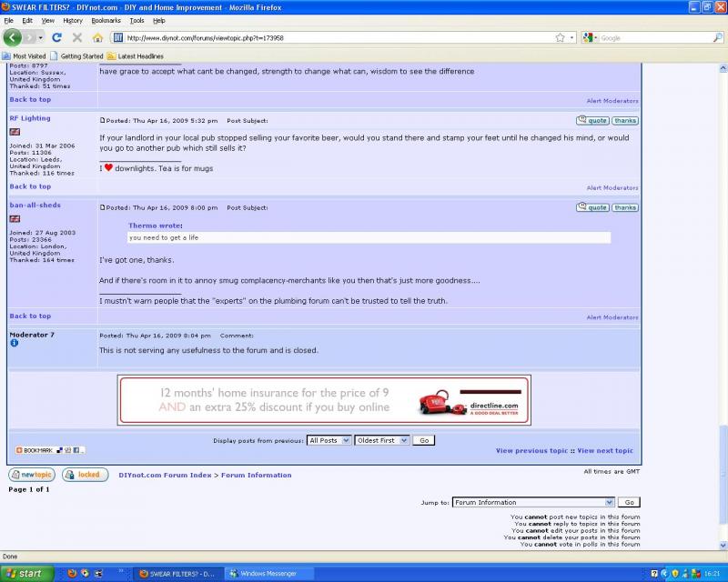Open the Bookmarks menu
This screenshot has width=728, height=582.
(x=106, y=20)
